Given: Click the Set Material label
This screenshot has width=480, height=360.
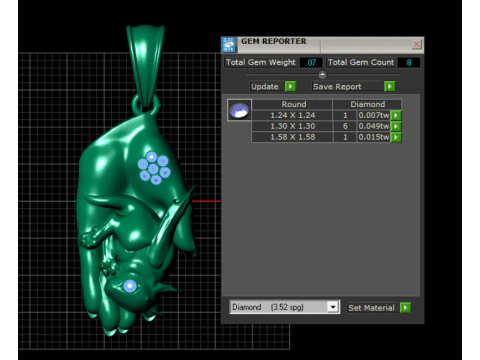Looking at the screenshot, I should [x=371, y=308].
